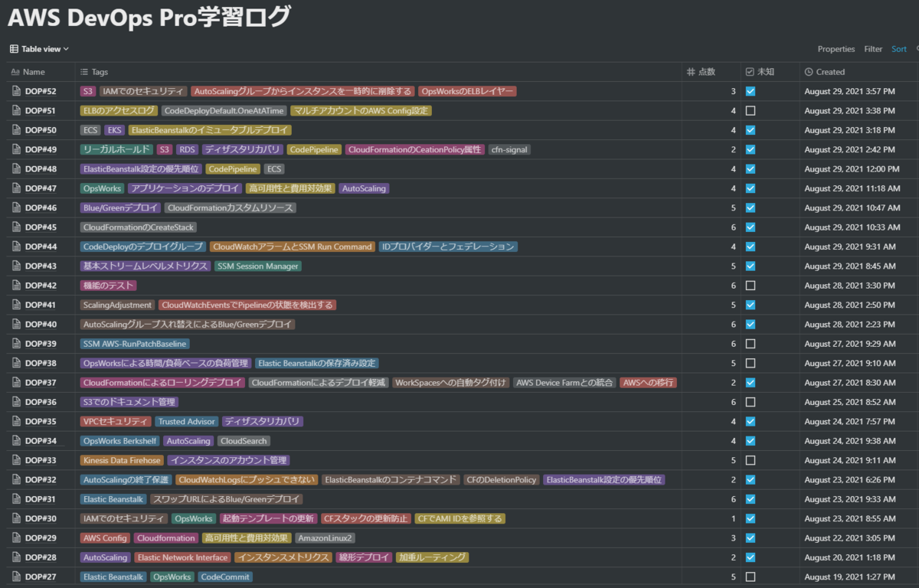
Task: Open the DOP#31 page
Action: 41,499
